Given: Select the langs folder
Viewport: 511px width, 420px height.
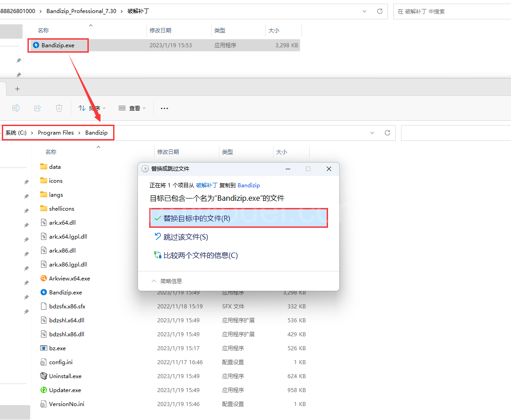Looking at the screenshot, I should click(51, 195).
